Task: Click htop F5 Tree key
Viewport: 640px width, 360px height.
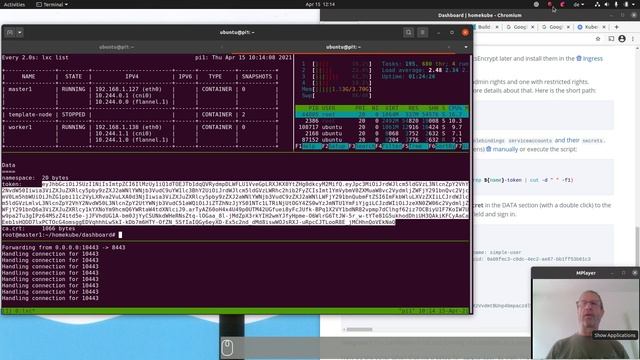Action: (x=416, y=146)
